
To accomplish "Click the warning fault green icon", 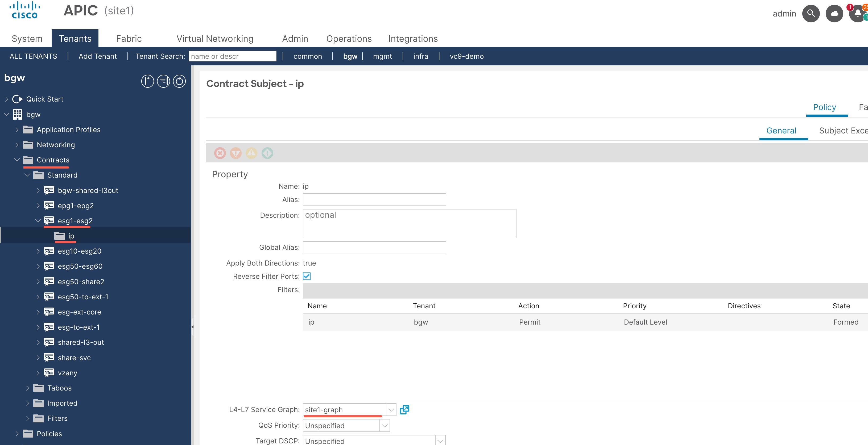I will click(x=267, y=153).
